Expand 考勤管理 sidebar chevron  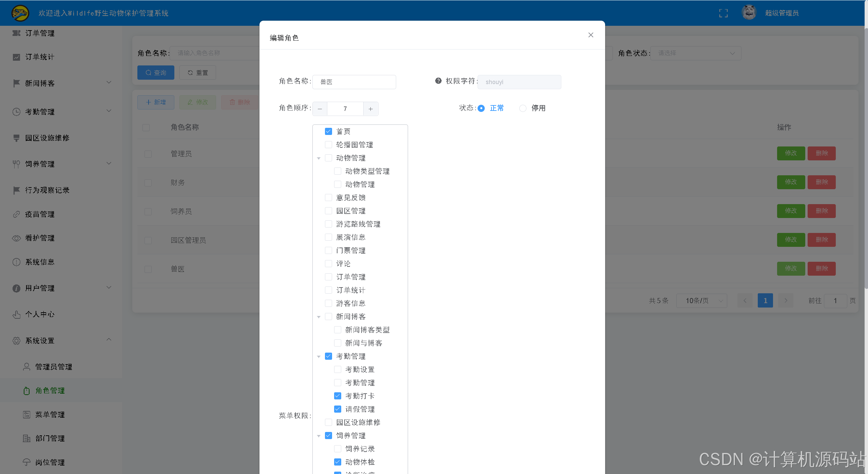(x=109, y=111)
